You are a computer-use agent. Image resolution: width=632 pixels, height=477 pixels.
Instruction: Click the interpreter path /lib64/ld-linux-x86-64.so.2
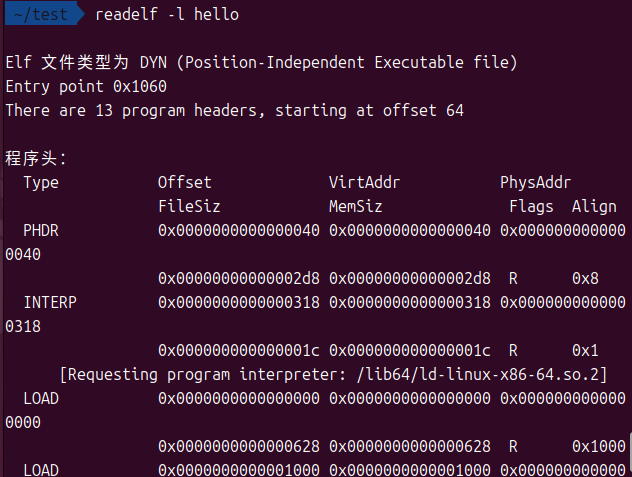478,374
